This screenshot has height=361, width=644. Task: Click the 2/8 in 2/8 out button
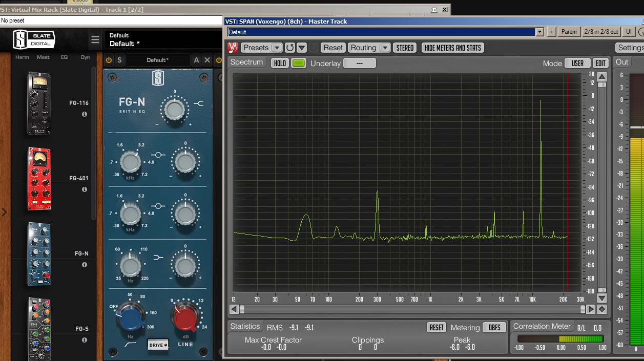click(601, 32)
